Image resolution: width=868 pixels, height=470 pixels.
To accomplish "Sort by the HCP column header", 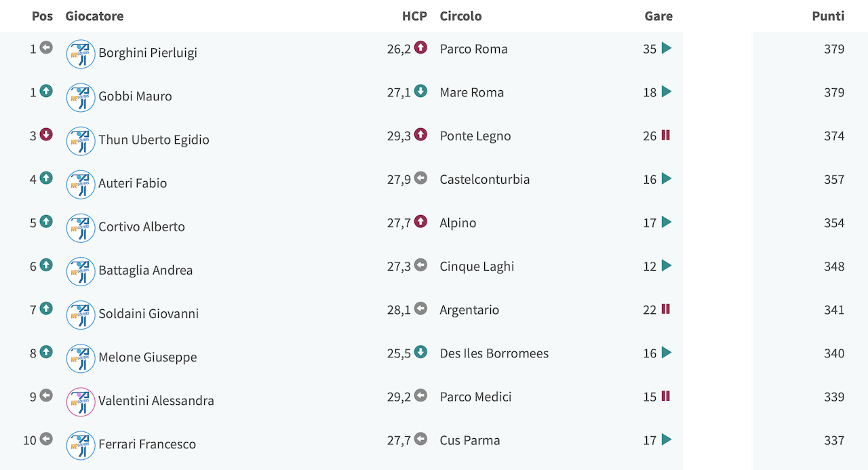I will [414, 16].
